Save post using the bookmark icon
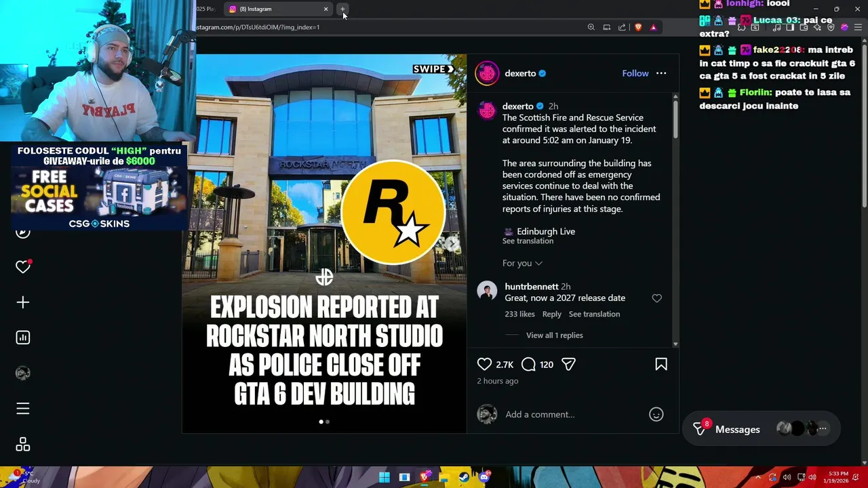The width and height of the screenshot is (868, 488). click(x=661, y=365)
